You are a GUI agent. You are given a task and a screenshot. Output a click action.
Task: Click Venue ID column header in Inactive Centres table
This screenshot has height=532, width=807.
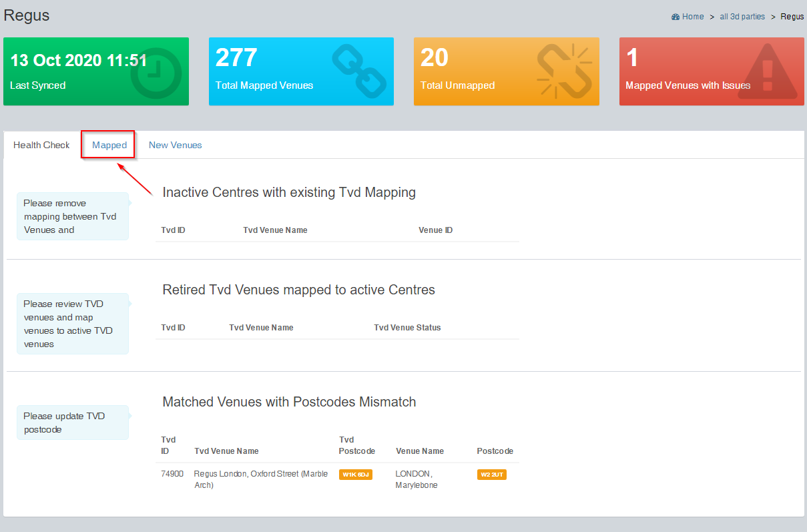coord(436,230)
